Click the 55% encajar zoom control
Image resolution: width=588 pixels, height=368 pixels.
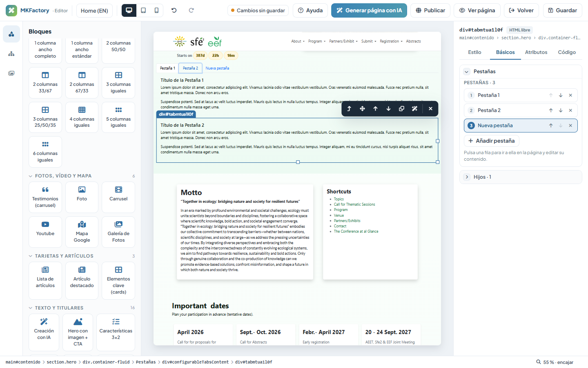coord(555,362)
